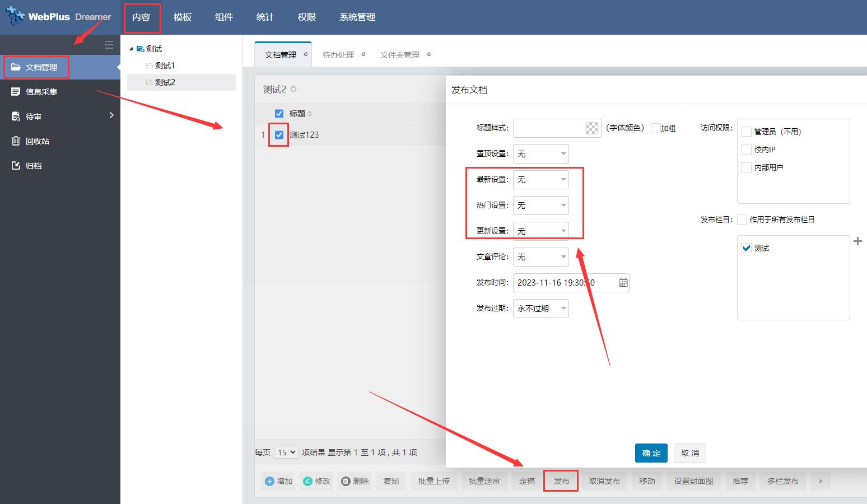The image size is (867, 504).
Task: Open 信息采集 in the sidebar
Action: pyautogui.click(x=60, y=92)
